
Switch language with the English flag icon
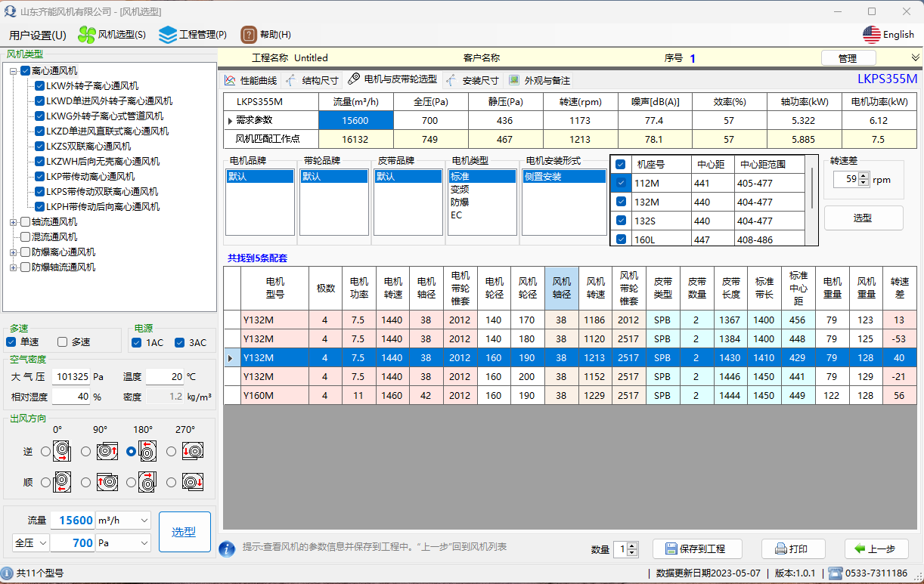pyautogui.click(x=871, y=34)
